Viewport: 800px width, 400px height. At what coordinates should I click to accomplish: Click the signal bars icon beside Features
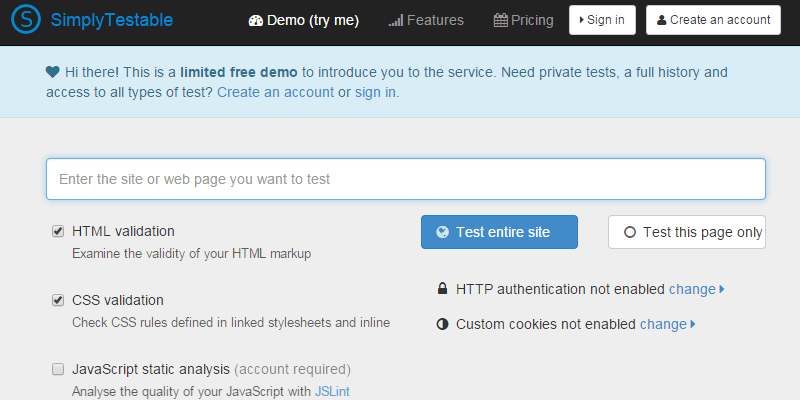point(395,20)
